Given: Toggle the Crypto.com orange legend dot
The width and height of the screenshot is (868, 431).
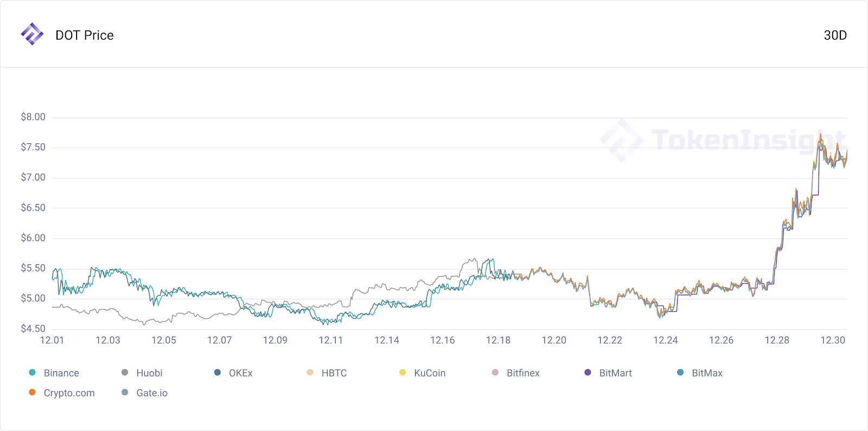Looking at the screenshot, I should tap(32, 392).
